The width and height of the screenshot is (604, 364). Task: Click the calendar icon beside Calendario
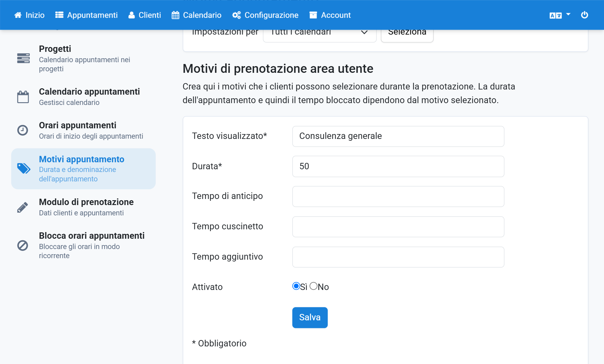[175, 15]
